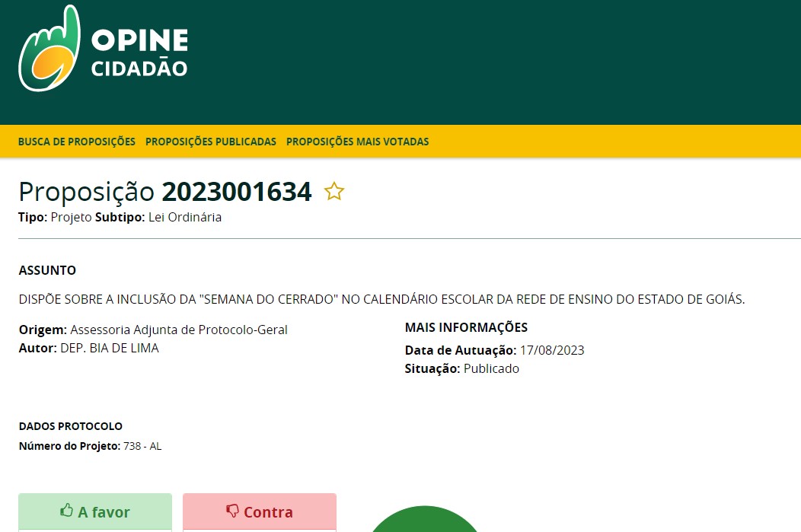
Task: Open BUSCA DE PROPOSIÇÕES
Action: point(77,142)
